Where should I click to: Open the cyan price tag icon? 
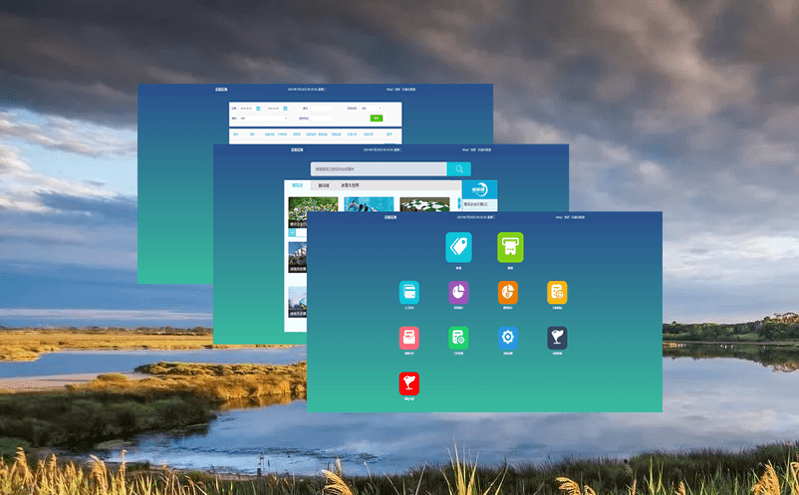click(458, 246)
